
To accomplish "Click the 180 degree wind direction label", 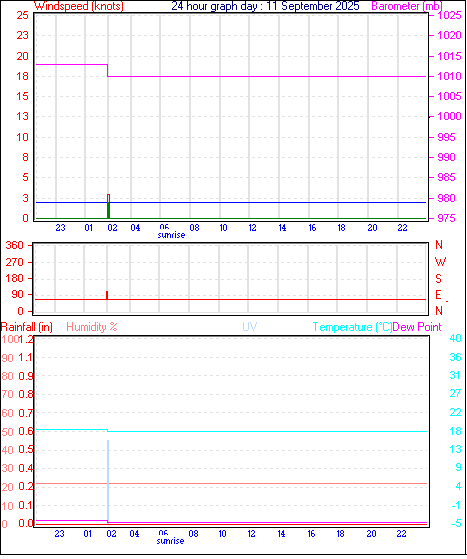I will [15, 278].
